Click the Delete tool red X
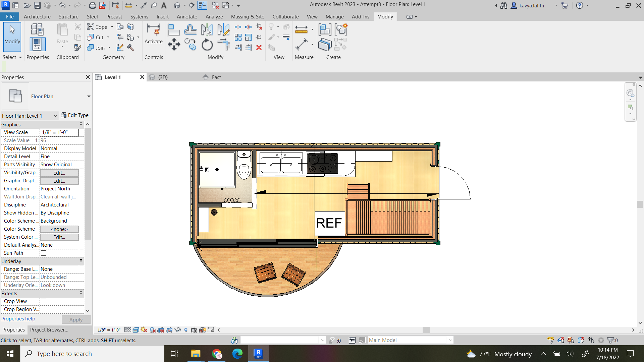644x362 pixels. (259, 48)
